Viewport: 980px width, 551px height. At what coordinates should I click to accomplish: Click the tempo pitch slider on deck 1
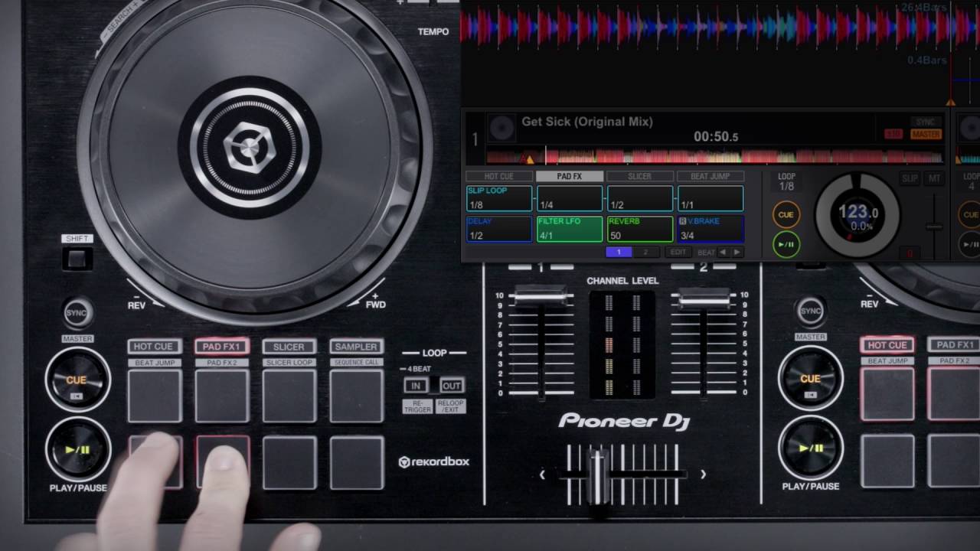click(933, 226)
